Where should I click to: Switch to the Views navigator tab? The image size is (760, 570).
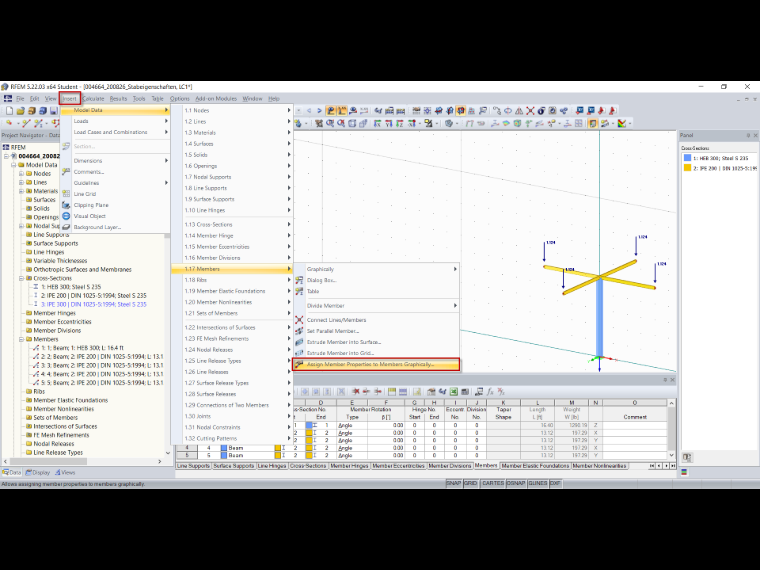click(x=65, y=472)
